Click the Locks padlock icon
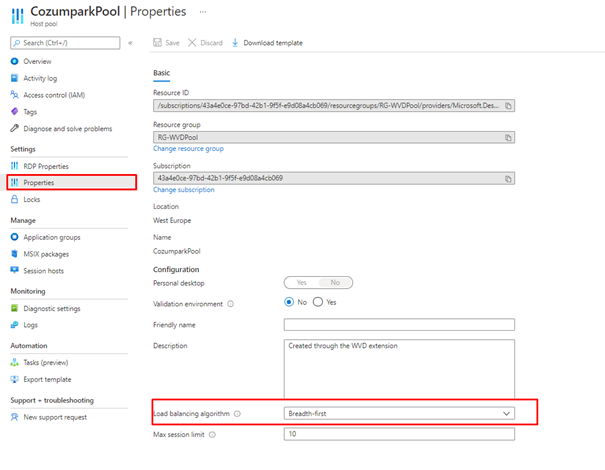The width and height of the screenshot is (605, 470). point(15,199)
